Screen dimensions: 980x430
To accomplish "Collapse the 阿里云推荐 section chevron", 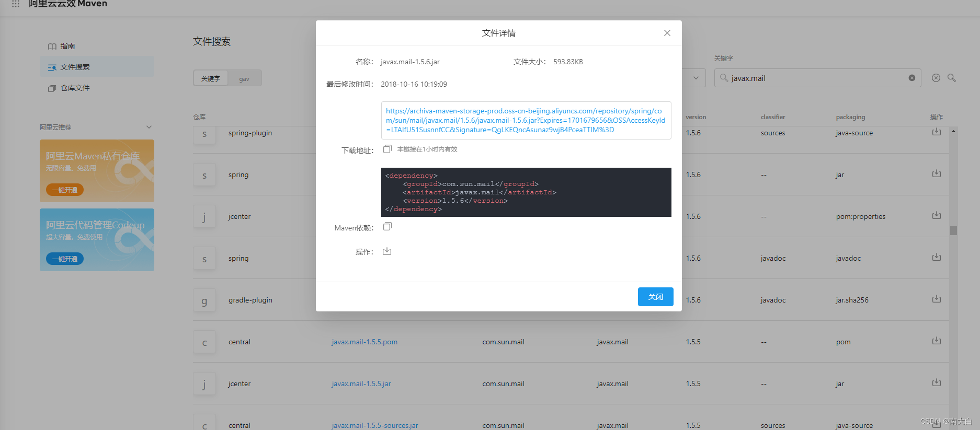I will (x=149, y=127).
